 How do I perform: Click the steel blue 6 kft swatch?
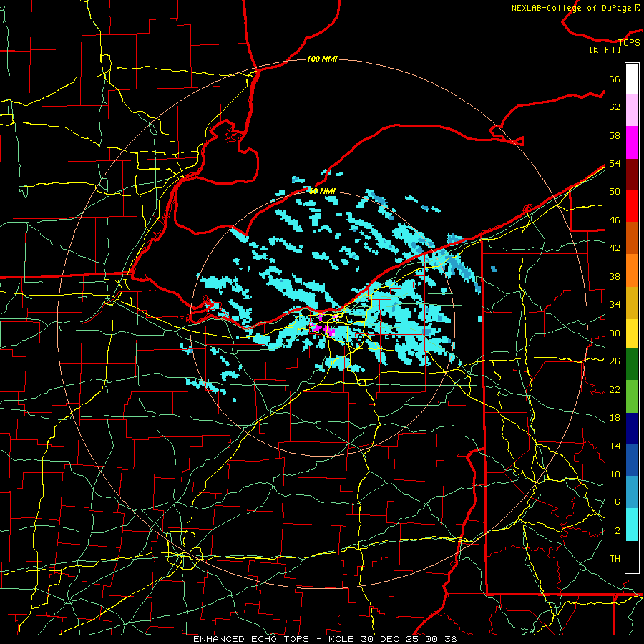(632, 492)
